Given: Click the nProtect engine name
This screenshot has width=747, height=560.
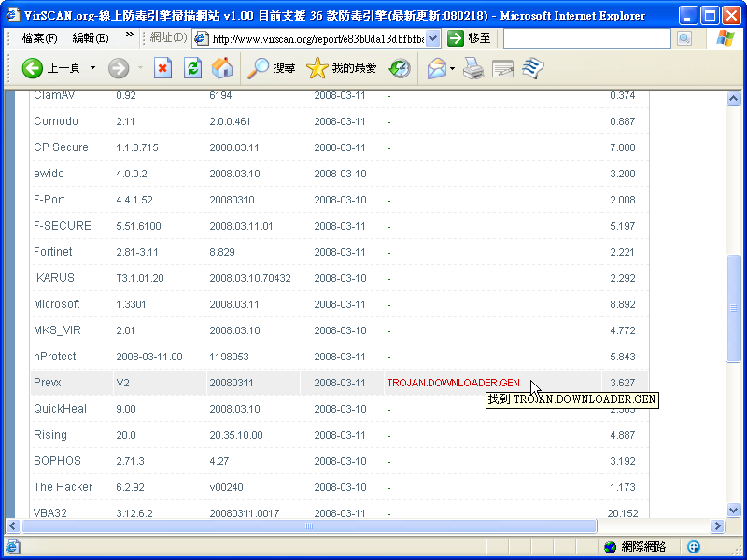Looking at the screenshot, I should coord(55,357).
